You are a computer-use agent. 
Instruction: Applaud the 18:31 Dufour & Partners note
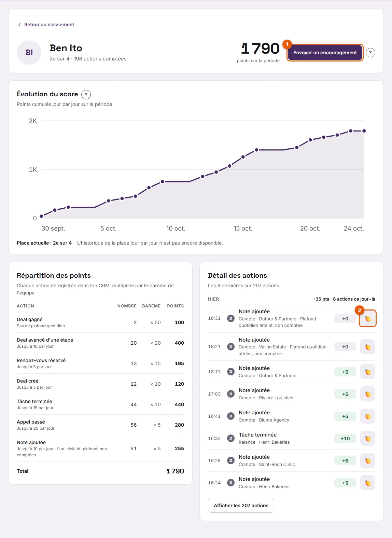click(368, 319)
